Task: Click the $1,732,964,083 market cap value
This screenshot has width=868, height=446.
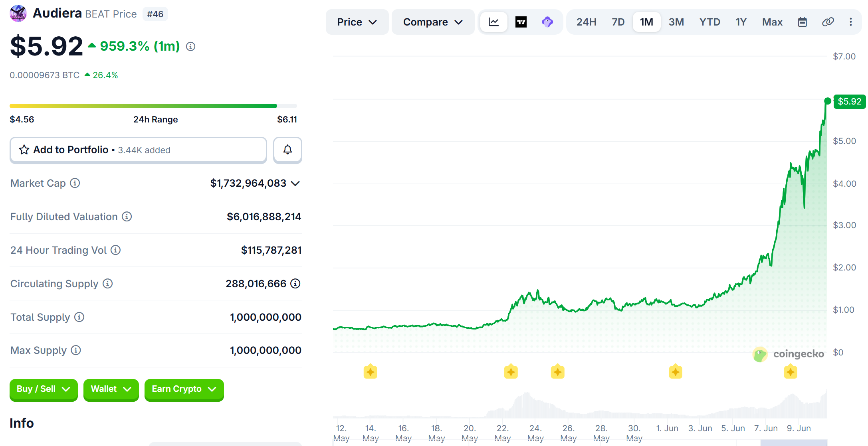Action: pyautogui.click(x=248, y=183)
